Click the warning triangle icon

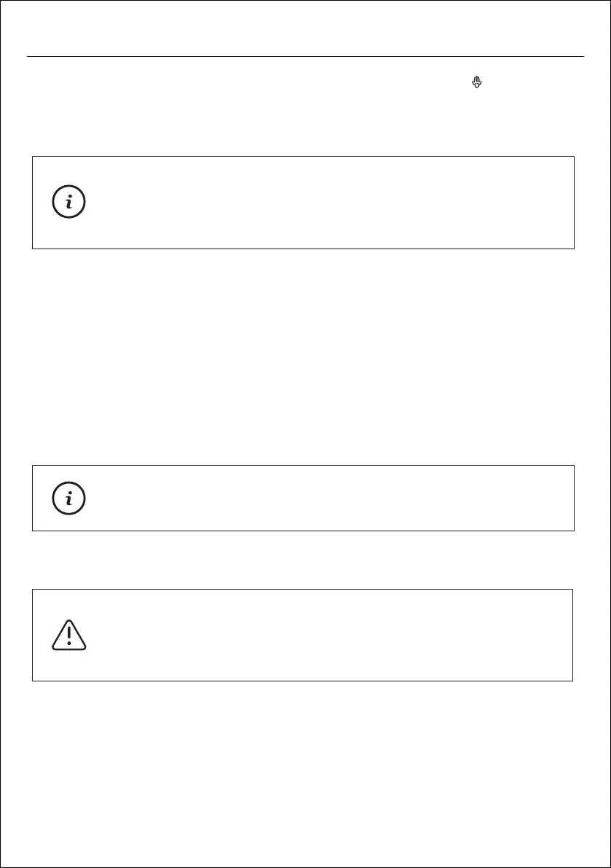[x=69, y=635]
